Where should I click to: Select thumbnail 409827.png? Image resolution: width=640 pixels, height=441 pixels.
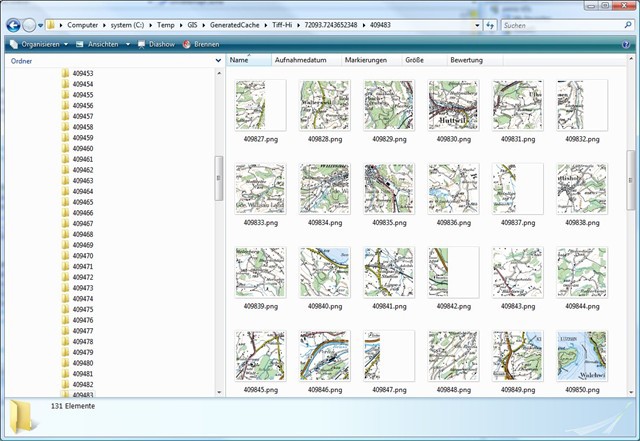260,105
